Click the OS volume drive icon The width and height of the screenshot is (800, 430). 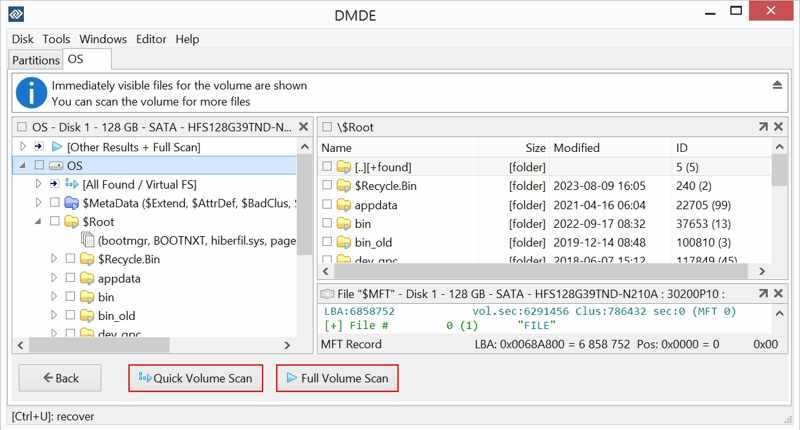55,165
